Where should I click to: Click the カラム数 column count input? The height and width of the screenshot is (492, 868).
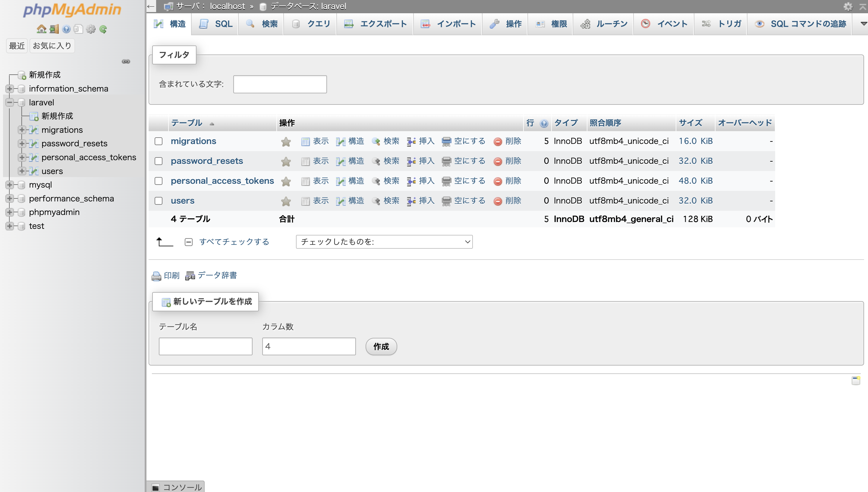[x=309, y=346]
